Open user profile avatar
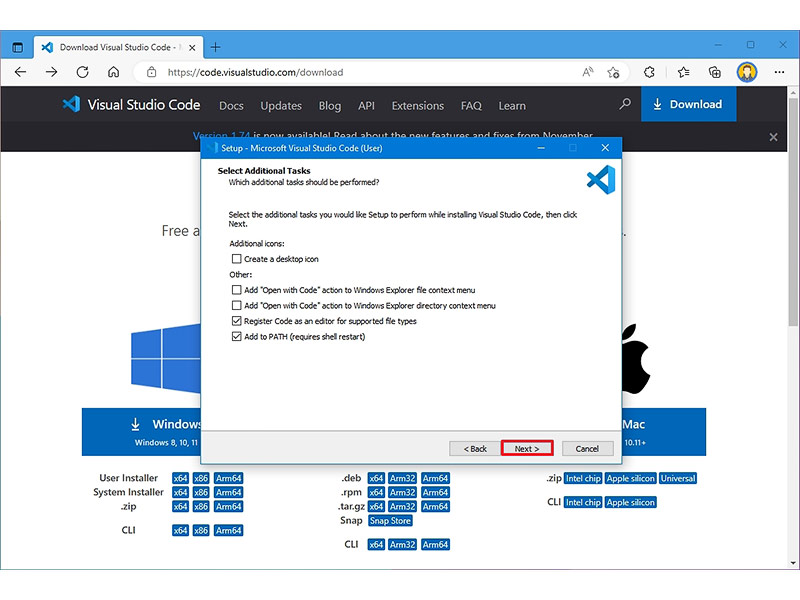 click(x=747, y=72)
